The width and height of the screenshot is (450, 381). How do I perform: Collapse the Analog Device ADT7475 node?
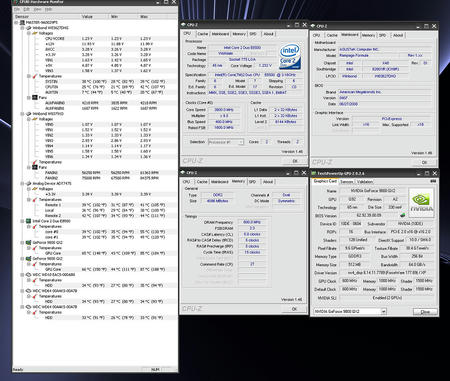pyautogui.click(x=22, y=183)
